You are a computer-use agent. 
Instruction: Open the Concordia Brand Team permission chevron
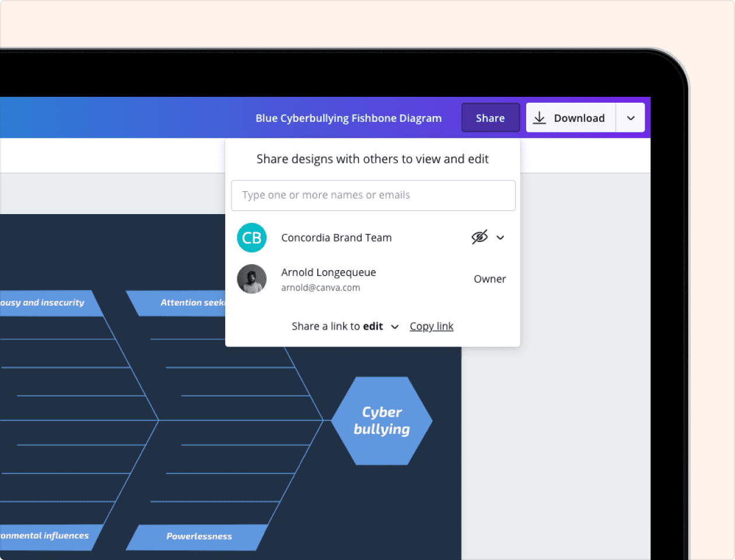click(x=501, y=237)
